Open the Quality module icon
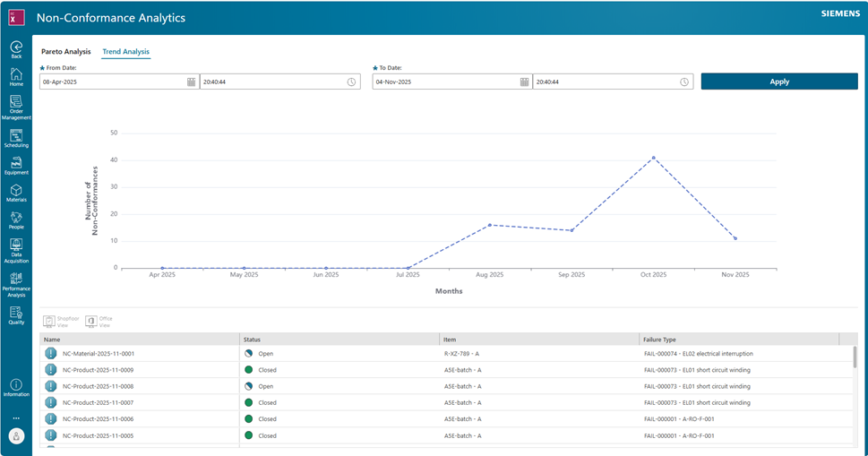The image size is (868, 456). coord(16,313)
